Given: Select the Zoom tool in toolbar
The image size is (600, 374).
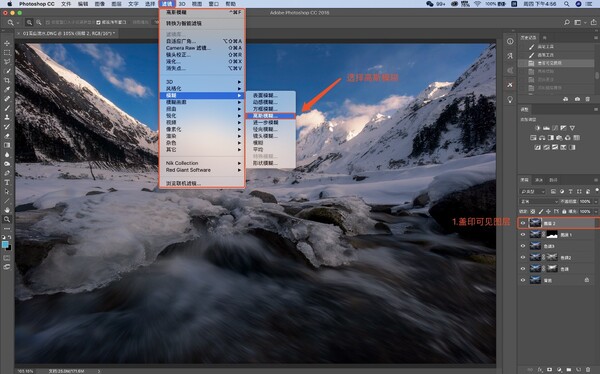Looking at the screenshot, I should pyautogui.click(x=7, y=219).
